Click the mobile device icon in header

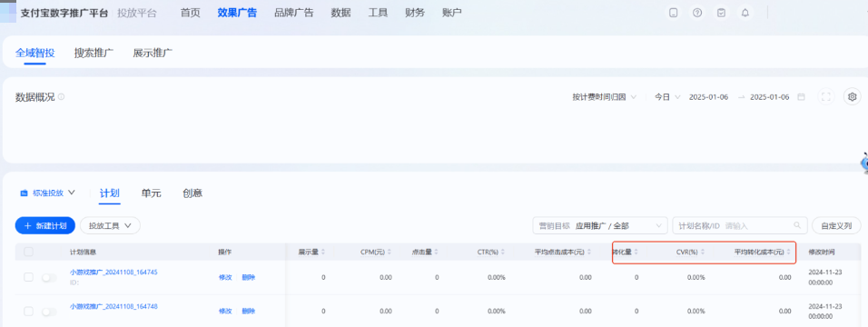click(673, 13)
